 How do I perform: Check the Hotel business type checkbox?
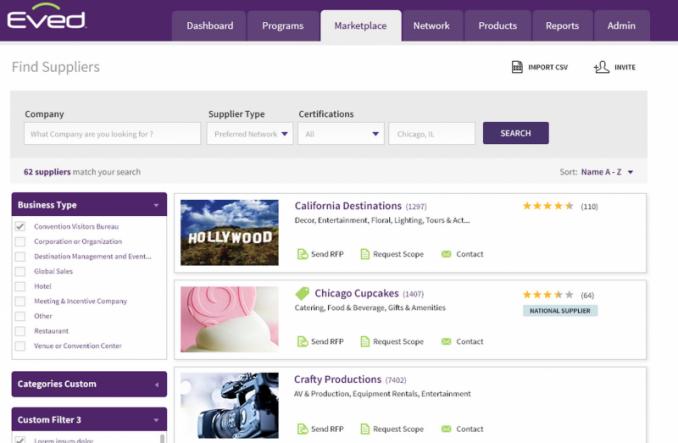pos(20,286)
